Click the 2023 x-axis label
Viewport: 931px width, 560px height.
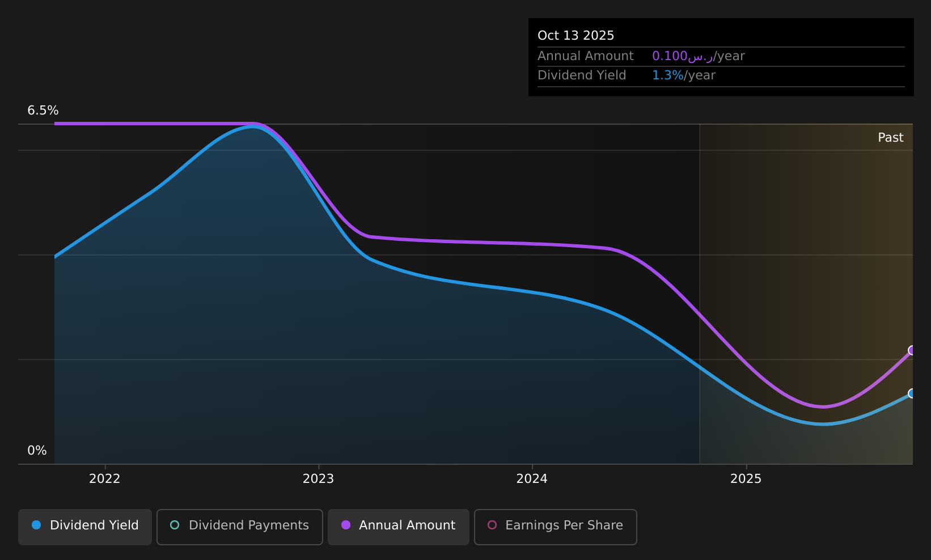(x=319, y=479)
